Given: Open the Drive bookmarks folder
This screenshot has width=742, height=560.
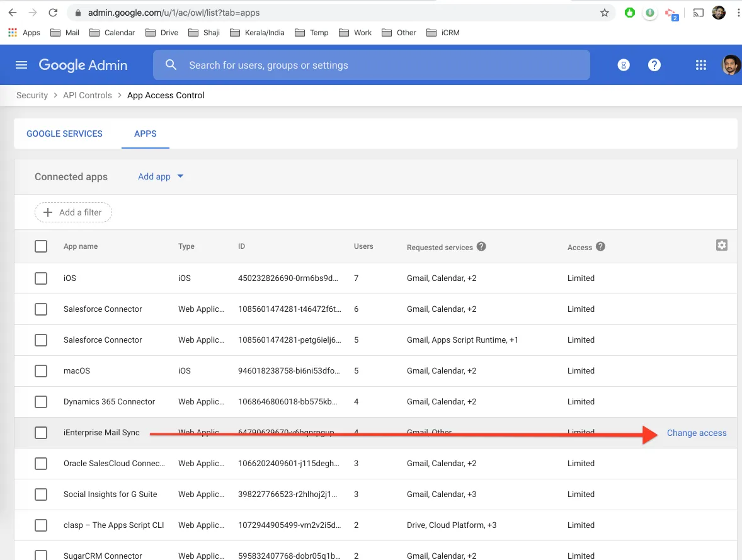Looking at the screenshot, I should point(162,33).
